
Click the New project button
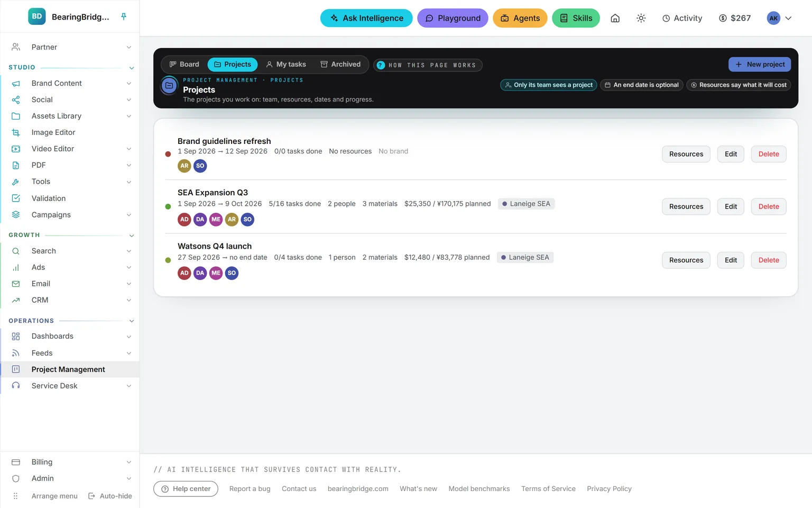(760, 64)
